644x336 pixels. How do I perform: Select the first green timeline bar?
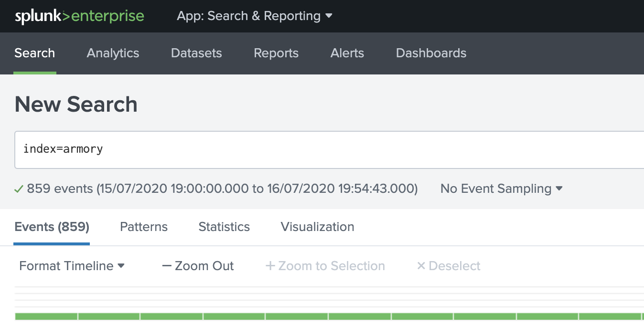46,316
